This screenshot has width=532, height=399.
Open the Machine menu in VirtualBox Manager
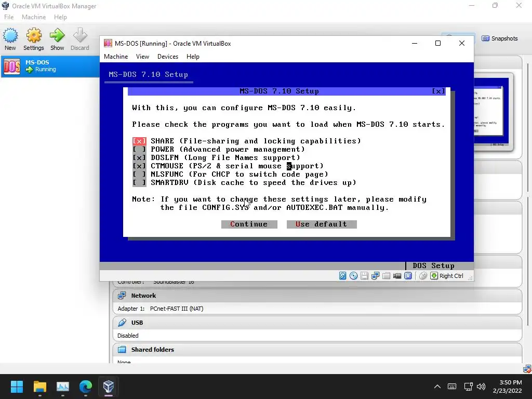34,17
